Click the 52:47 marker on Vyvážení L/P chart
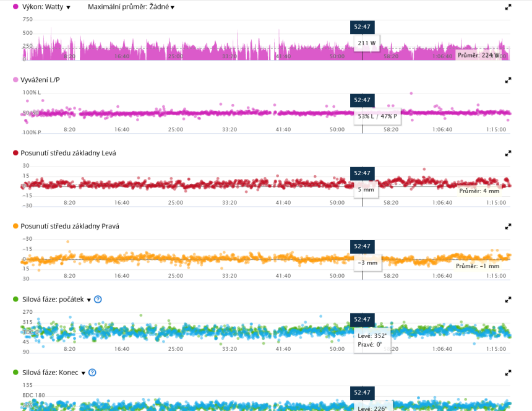Image resolution: width=532 pixels, height=411 pixels. click(x=363, y=100)
